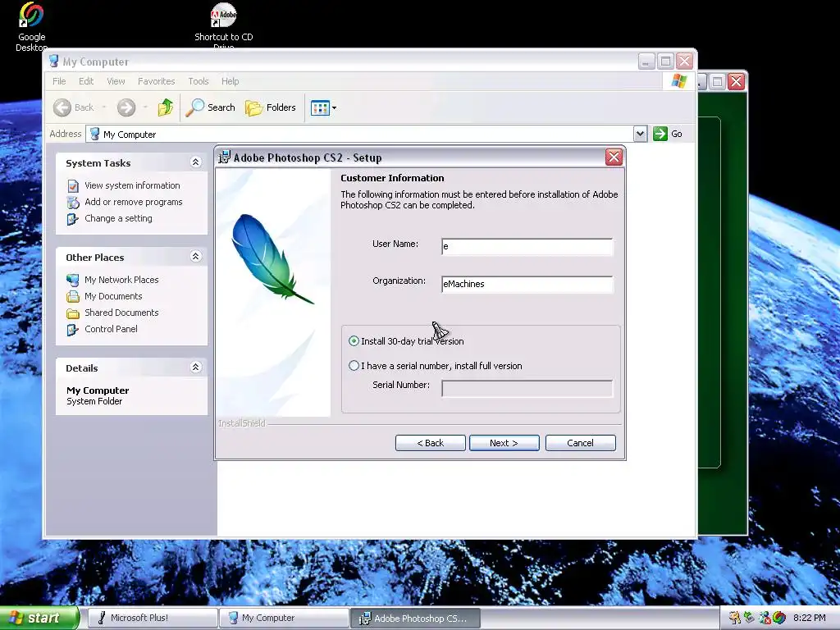The image size is (840, 630).
Task: Click the < Back button in Setup
Action: [x=430, y=443]
